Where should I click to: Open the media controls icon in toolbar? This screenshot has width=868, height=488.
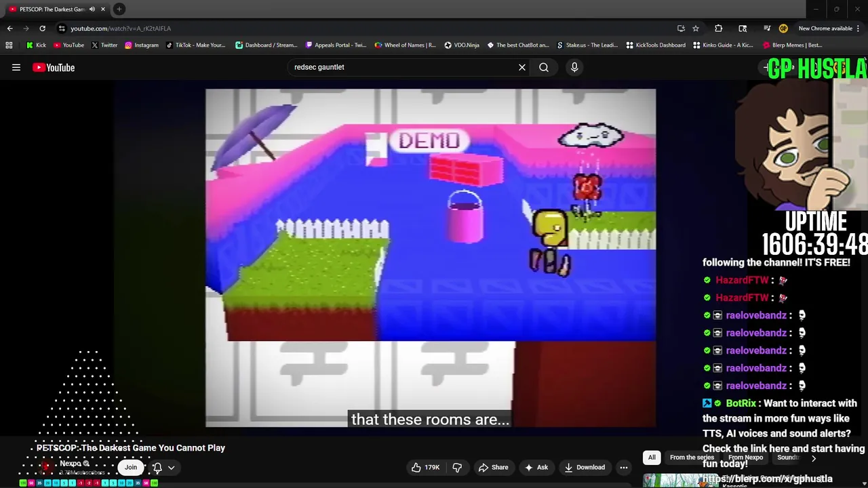[x=767, y=28]
